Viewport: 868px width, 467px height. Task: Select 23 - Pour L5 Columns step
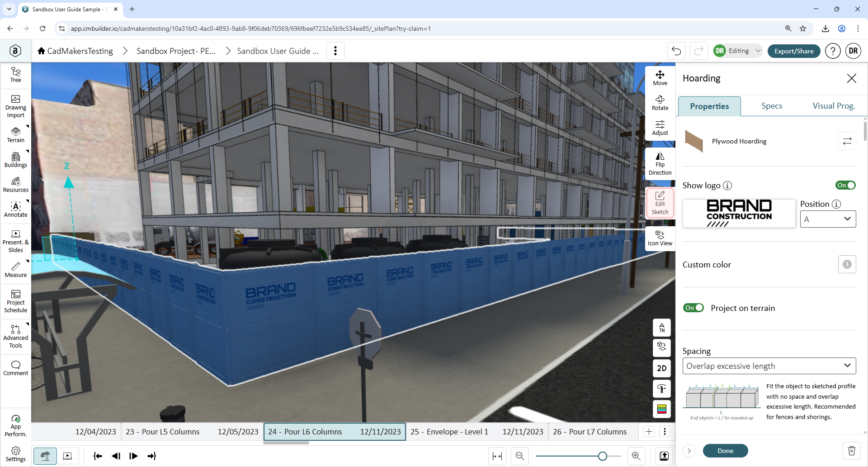click(192, 432)
